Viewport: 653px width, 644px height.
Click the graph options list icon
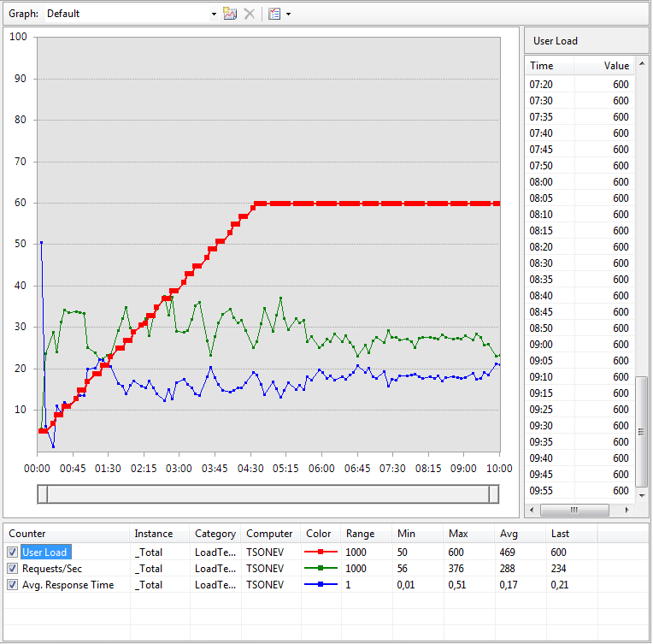[x=274, y=14]
